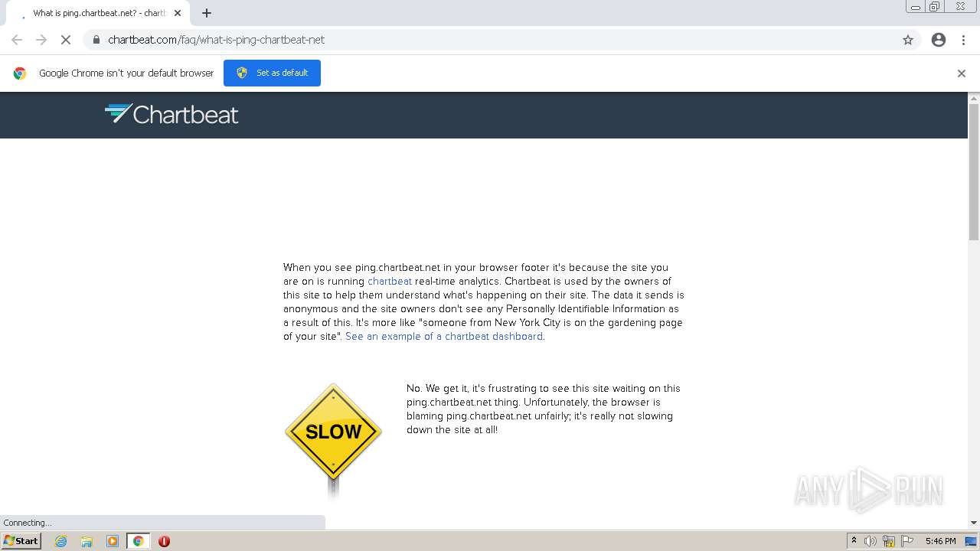Click Set as default button

[x=272, y=73]
